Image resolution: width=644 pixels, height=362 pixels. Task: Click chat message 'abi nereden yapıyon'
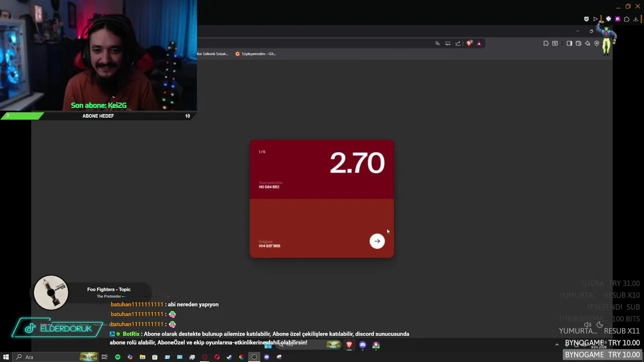(x=193, y=305)
